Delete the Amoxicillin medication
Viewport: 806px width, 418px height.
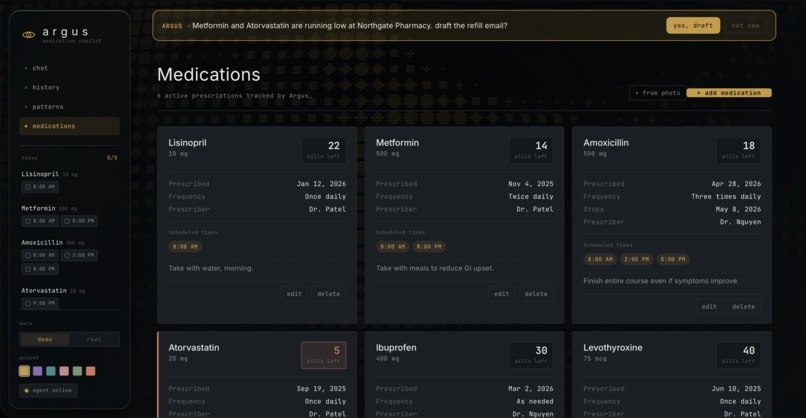pos(743,306)
